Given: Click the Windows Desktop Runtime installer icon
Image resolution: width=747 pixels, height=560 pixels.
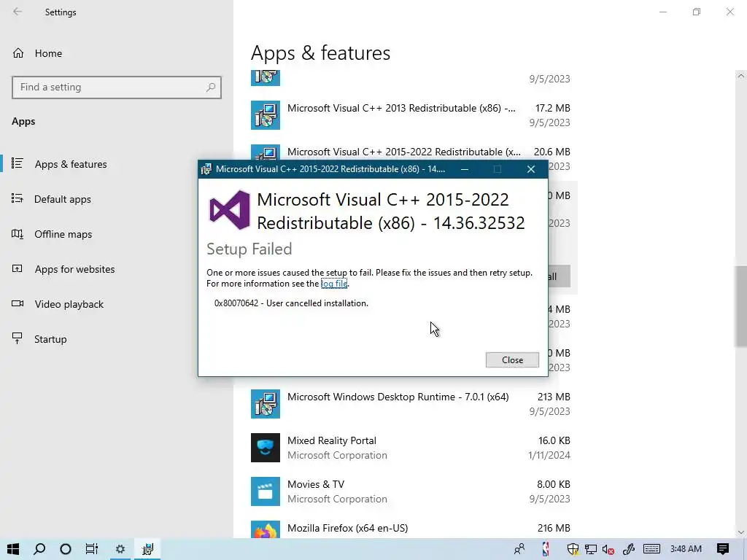Looking at the screenshot, I should coord(266,404).
